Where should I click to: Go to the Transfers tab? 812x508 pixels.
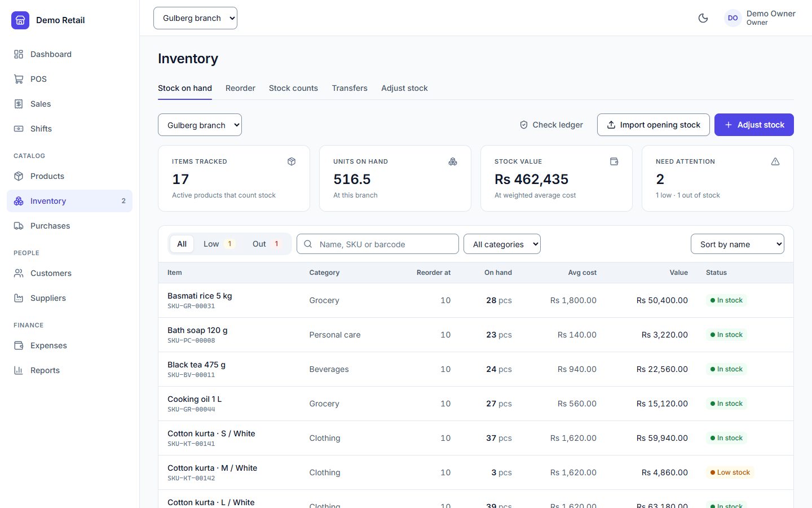click(x=350, y=88)
